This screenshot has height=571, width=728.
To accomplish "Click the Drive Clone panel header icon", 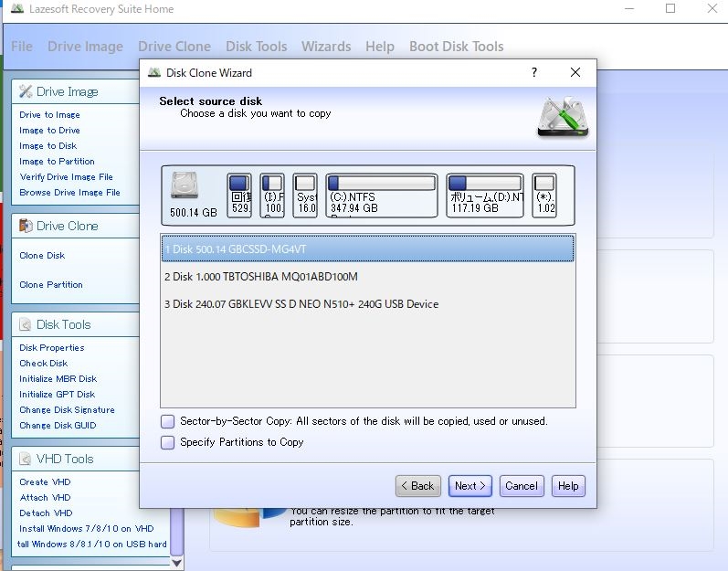I will coord(26,226).
